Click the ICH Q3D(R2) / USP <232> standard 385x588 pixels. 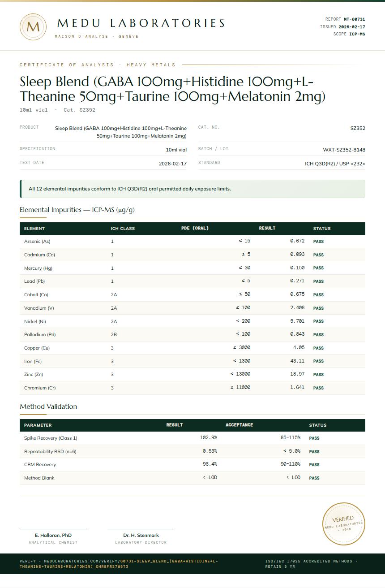click(x=335, y=164)
